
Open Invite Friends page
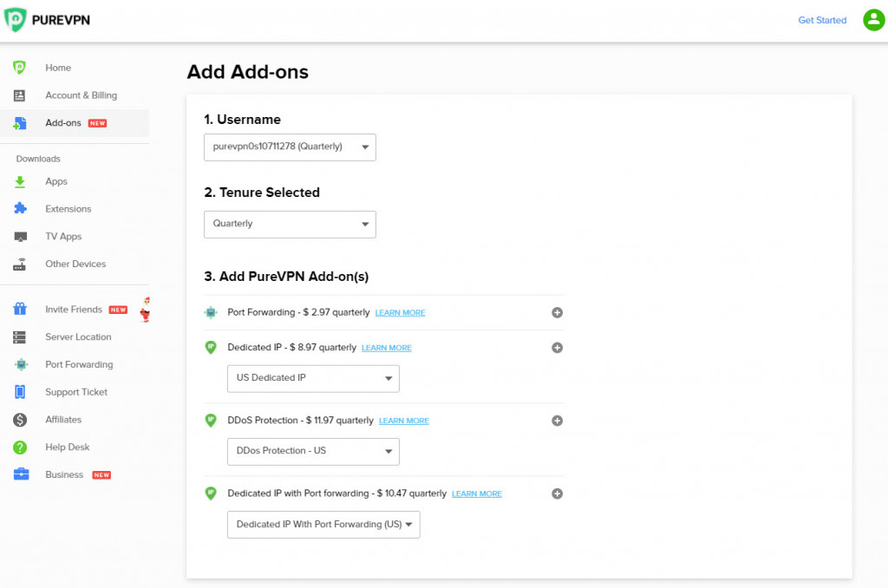pos(74,310)
